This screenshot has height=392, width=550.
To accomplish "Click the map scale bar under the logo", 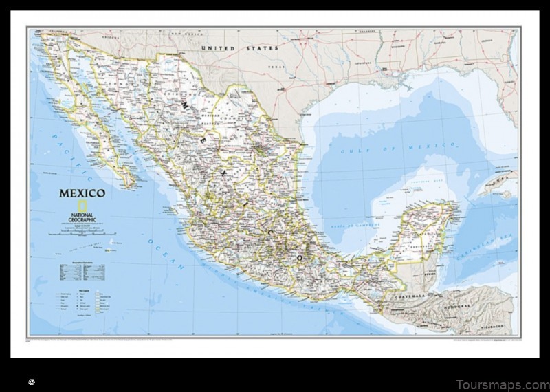I will click(82, 233).
